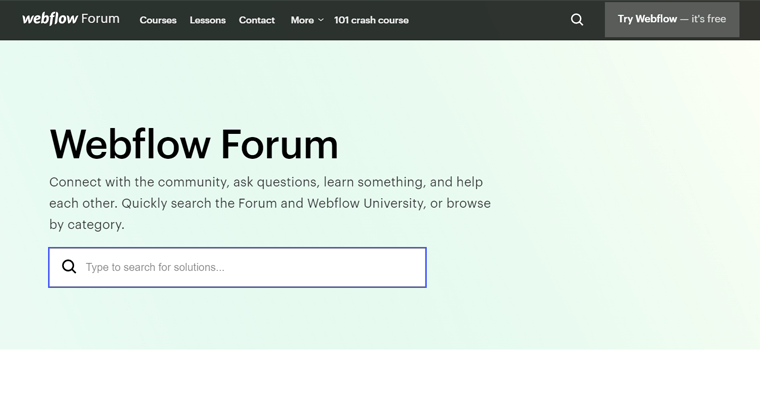Open the Courses menu item
The width and height of the screenshot is (760, 400).
click(158, 20)
